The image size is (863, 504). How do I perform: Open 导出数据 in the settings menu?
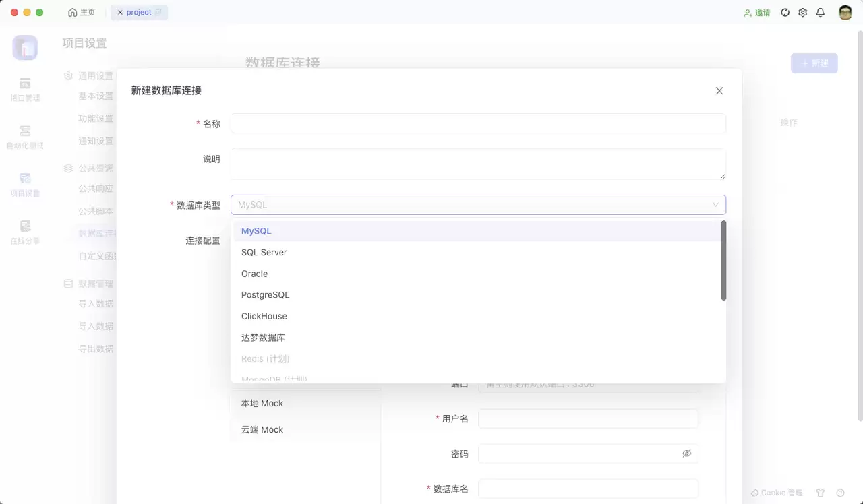coord(96,349)
